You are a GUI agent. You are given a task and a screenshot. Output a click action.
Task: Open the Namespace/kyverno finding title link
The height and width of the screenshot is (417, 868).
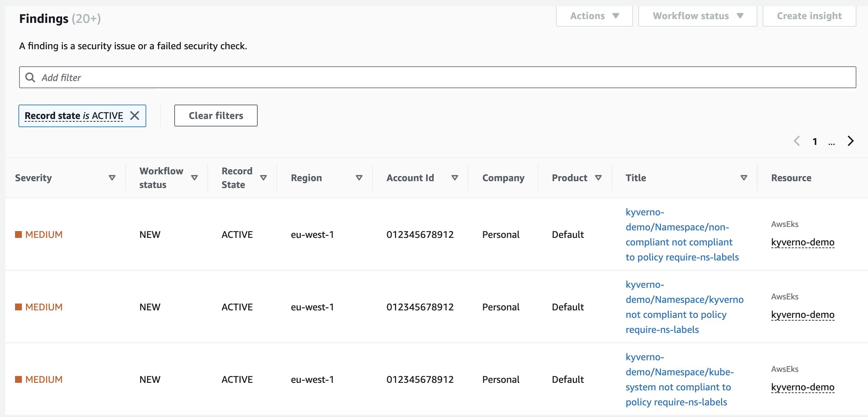click(x=684, y=307)
